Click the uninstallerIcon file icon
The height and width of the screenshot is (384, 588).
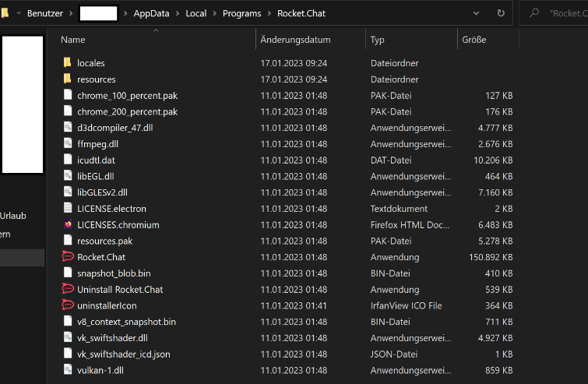click(67, 305)
